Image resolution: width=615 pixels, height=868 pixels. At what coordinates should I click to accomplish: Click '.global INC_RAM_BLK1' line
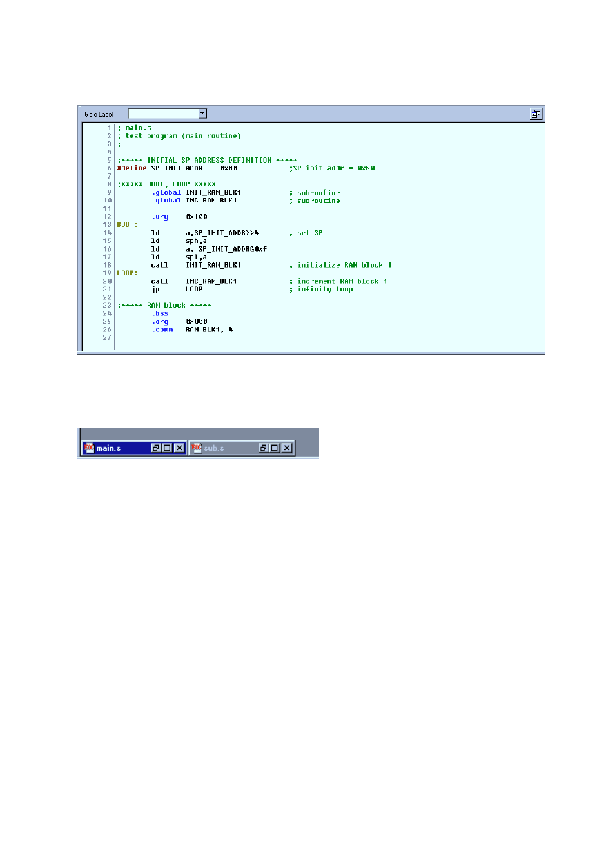tap(194, 201)
